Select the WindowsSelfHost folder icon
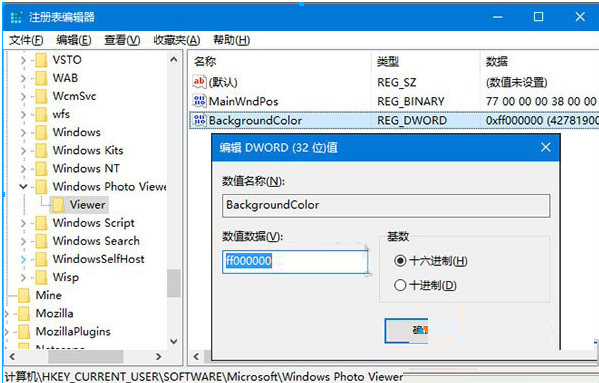This screenshot has height=383, width=599. pos(41,259)
